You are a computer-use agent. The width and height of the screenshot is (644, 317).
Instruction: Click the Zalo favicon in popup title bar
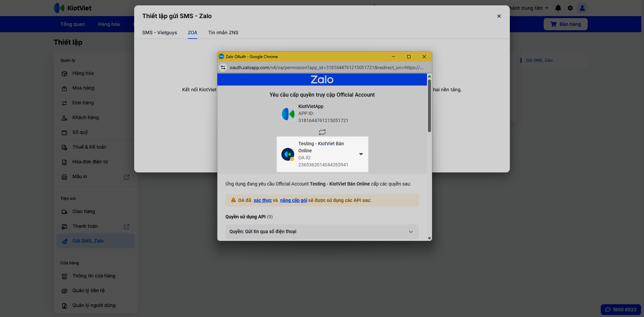click(221, 57)
